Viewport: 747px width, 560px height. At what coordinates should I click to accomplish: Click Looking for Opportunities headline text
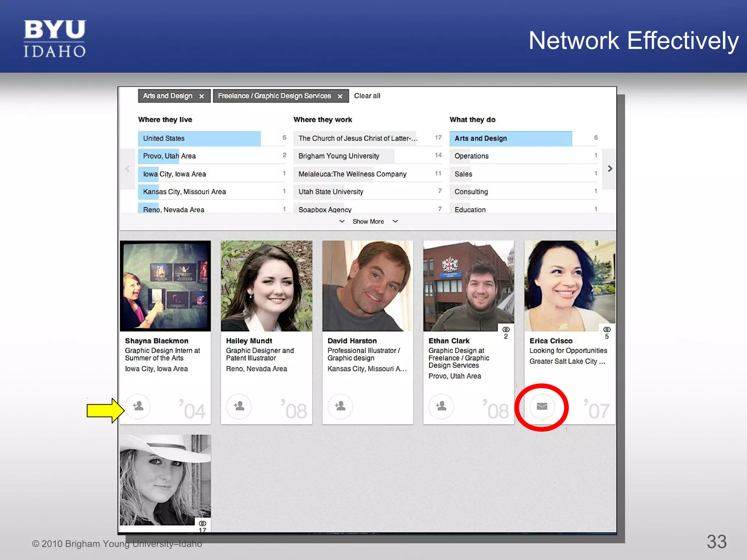[568, 351]
